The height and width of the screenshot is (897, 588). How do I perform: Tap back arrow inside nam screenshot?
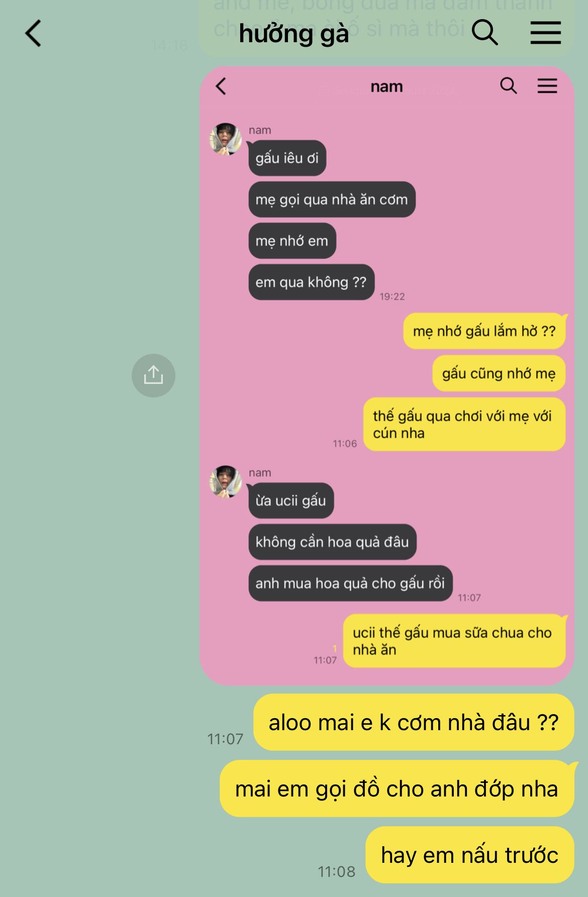(221, 86)
